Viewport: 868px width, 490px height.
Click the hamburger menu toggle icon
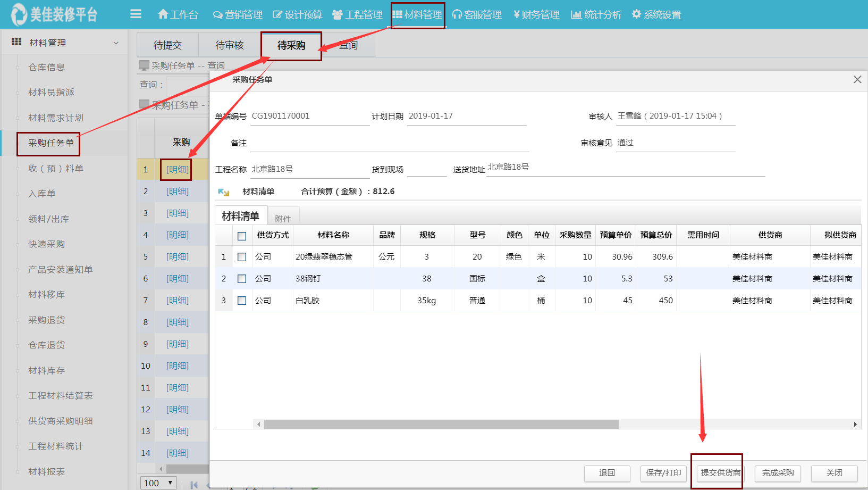point(136,14)
